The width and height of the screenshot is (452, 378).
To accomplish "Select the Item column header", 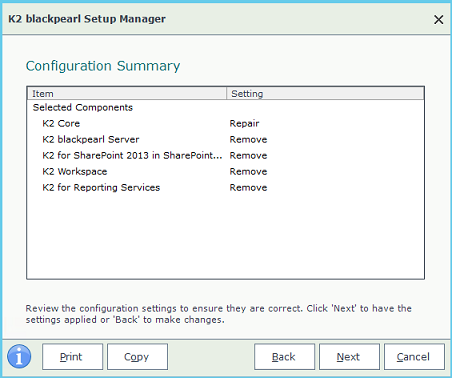I will (x=127, y=94).
